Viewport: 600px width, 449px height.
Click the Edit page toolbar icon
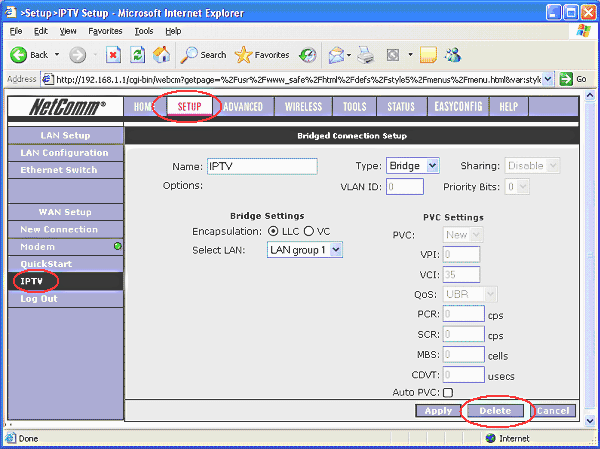click(393, 55)
